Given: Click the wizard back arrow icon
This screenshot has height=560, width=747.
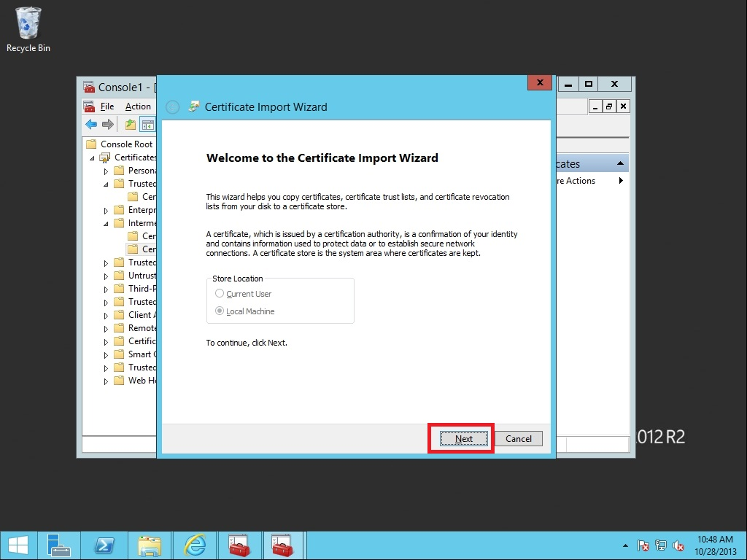Looking at the screenshot, I should pyautogui.click(x=172, y=107).
